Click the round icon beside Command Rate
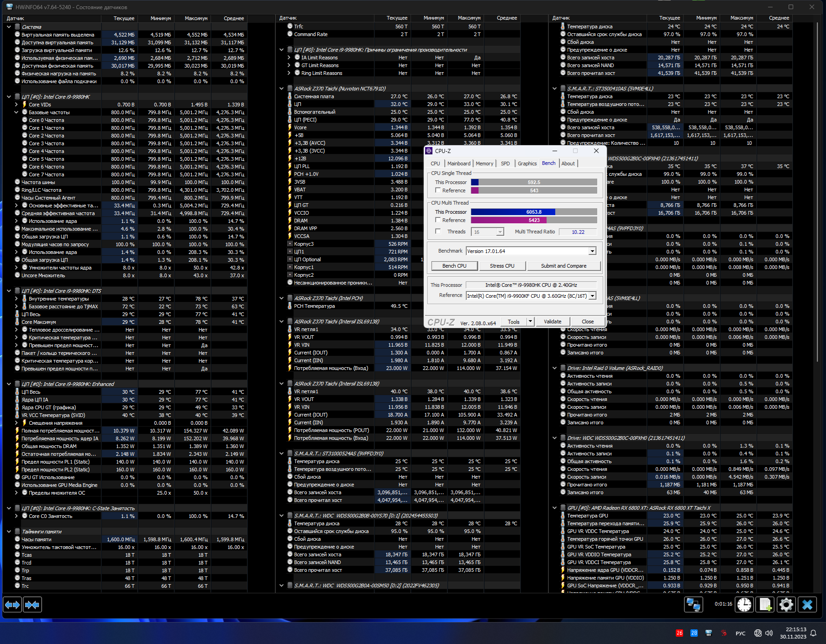This screenshot has height=644, width=826. click(x=289, y=34)
